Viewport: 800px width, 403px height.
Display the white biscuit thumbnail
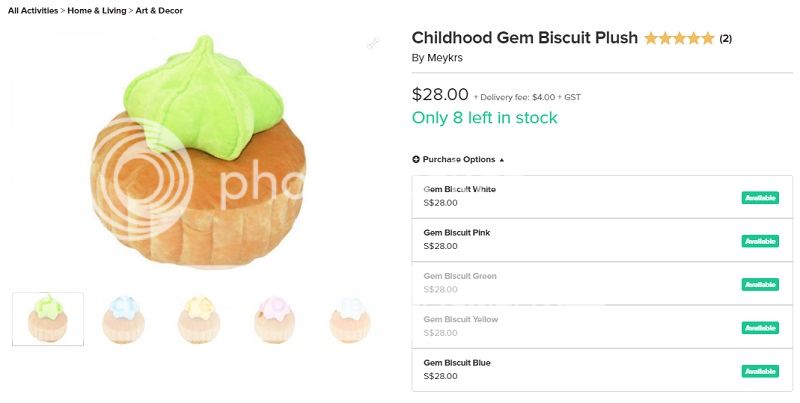coord(350,319)
